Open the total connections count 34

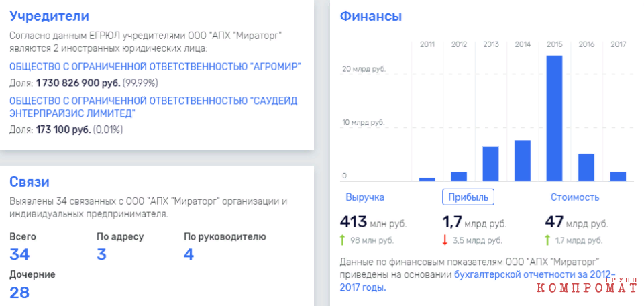[x=19, y=254]
